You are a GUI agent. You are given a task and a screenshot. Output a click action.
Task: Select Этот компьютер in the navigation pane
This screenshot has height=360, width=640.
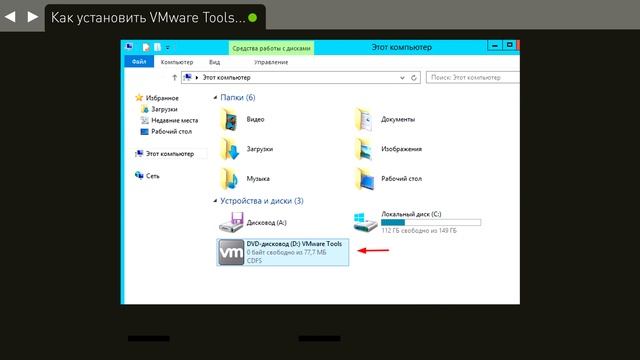170,154
